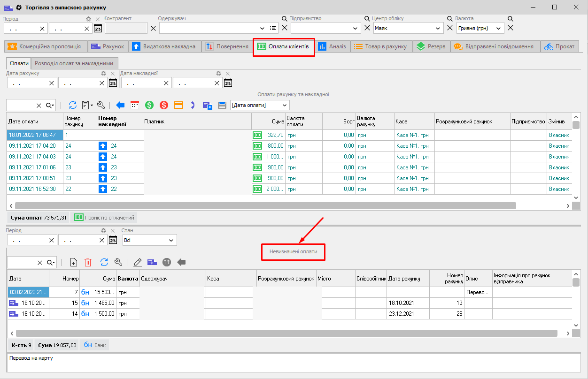The width and height of the screenshot is (588, 379).
Task: Select the payment row dated 18.01.2022 17:06:47
Action: (x=289, y=135)
